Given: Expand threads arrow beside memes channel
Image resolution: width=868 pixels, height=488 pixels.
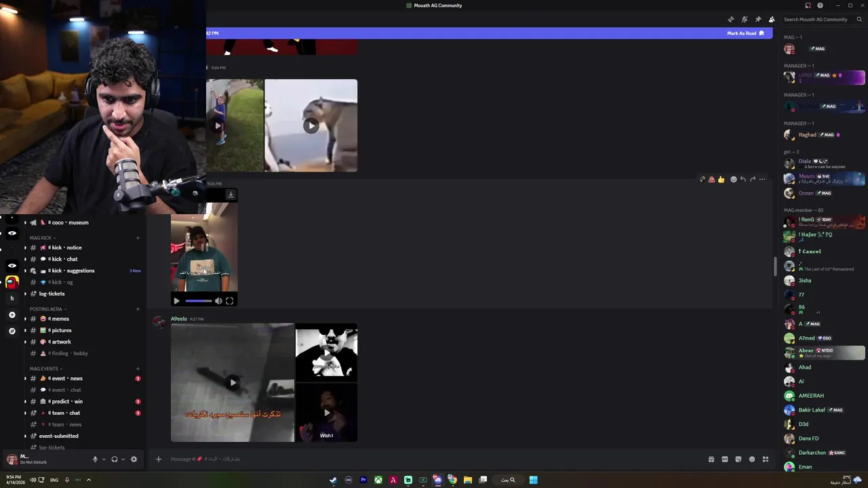Looking at the screenshot, I should [25, 319].
